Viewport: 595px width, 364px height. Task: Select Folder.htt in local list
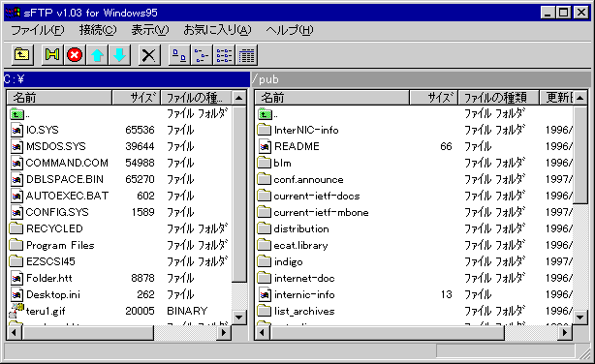pos(49,278)
